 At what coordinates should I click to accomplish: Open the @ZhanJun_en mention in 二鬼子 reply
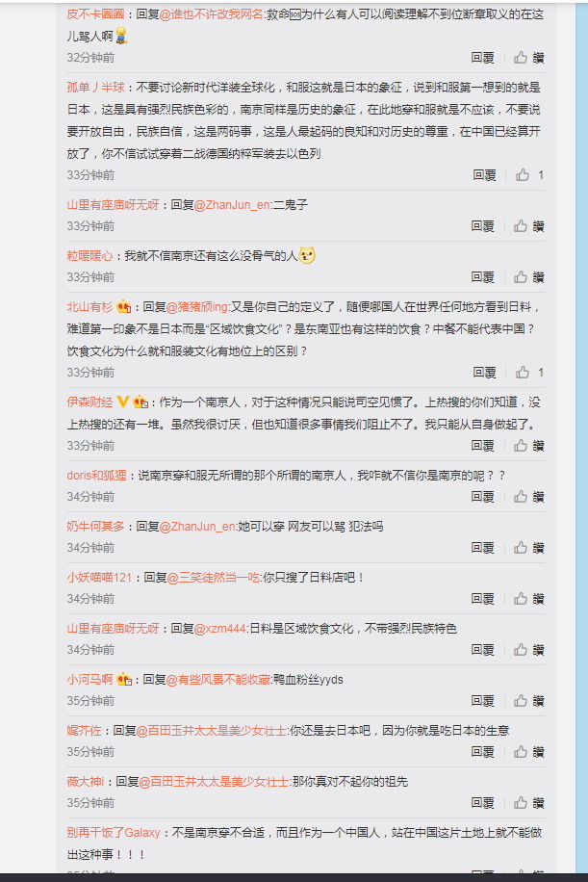232,205
